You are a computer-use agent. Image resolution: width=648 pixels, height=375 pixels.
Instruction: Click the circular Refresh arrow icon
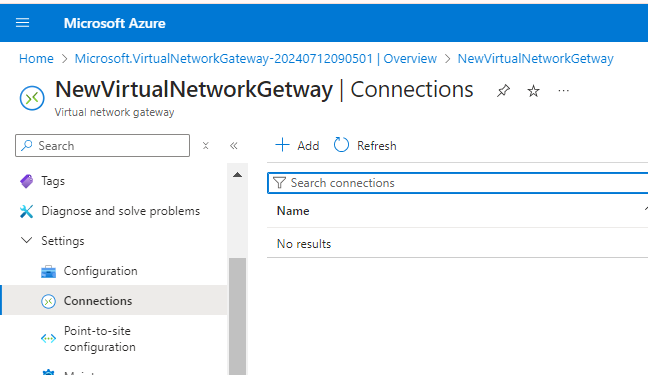pos(341,145)
